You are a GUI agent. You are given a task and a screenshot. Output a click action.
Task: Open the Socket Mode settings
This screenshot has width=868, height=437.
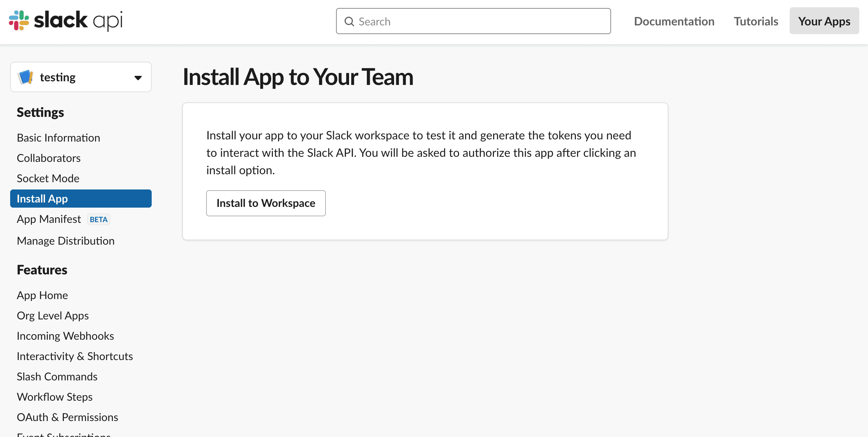tap(48, 179)
